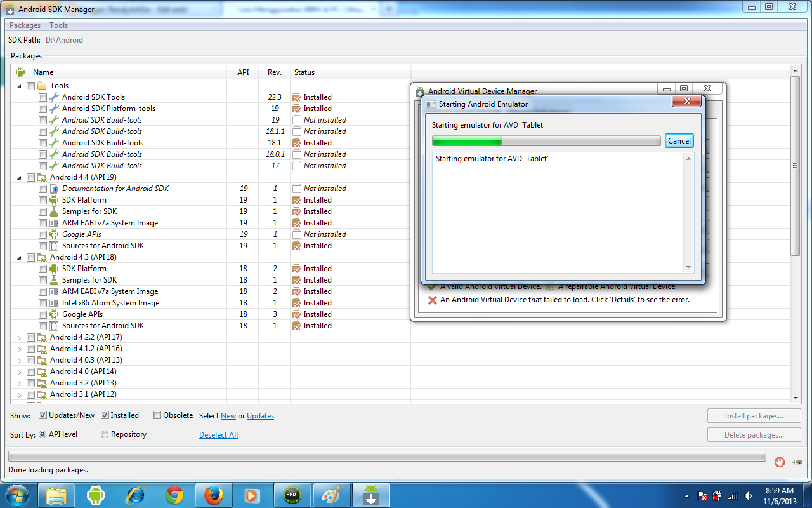Image resolution: width=812 pixels, height=508 pixels.
Task: Expand the Android 4.0 (API 14) group
Action: [x=19, y=371]
